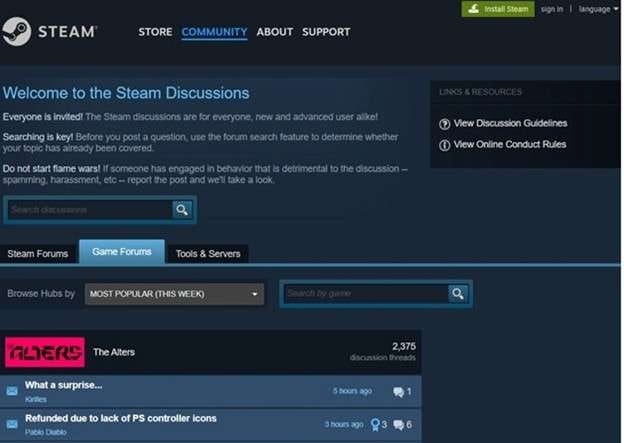
Task: Go to the Store menu
Action: point(155,32)
